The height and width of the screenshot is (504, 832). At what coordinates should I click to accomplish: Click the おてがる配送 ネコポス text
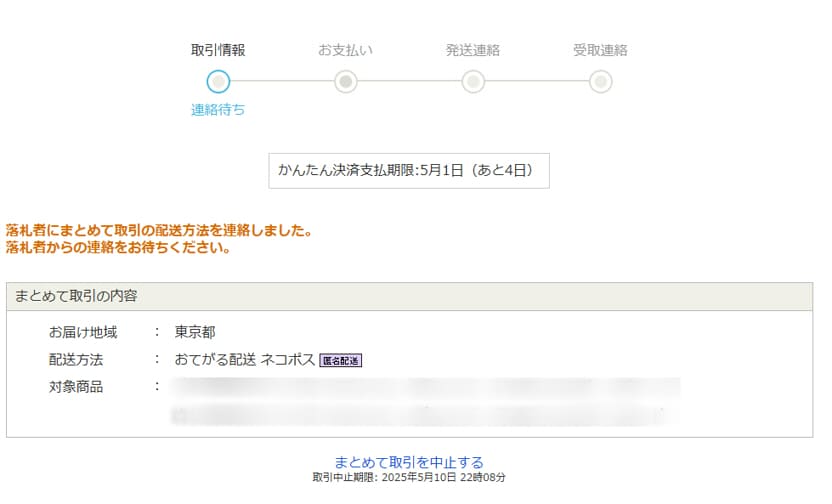pyautogui.click(x=244, y=360)
